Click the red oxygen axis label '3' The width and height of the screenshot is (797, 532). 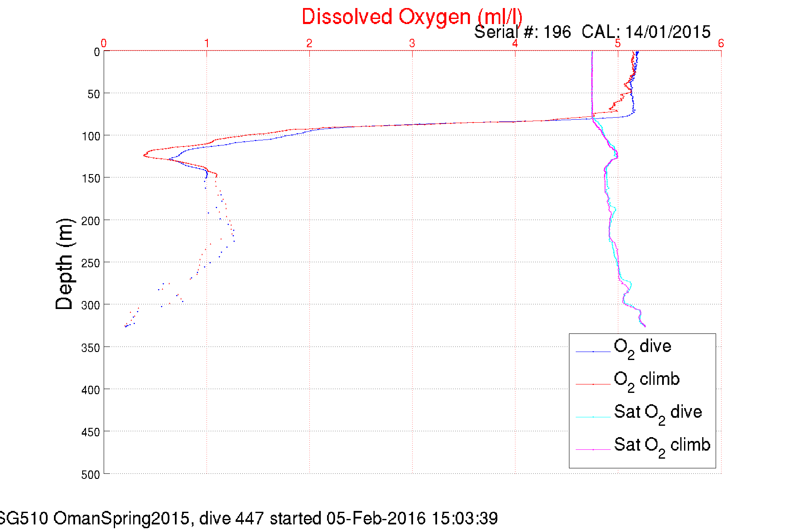click(412, 43)
